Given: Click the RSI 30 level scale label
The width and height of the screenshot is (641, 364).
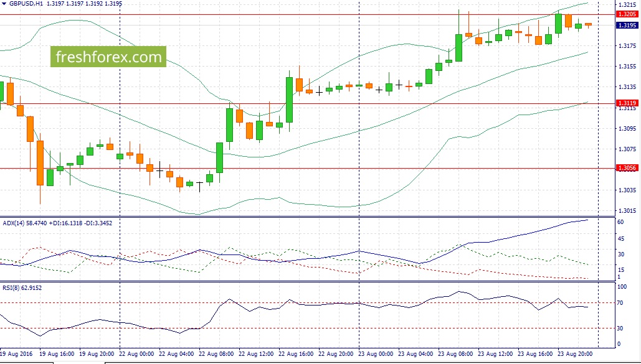Looking at the screenshot, I should click(620, 329).
